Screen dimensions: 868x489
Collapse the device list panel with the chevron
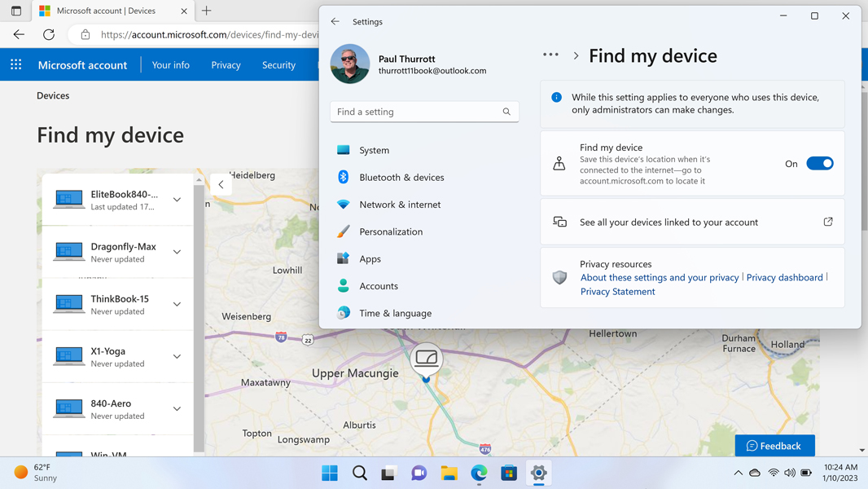click(x=221, y=184)
